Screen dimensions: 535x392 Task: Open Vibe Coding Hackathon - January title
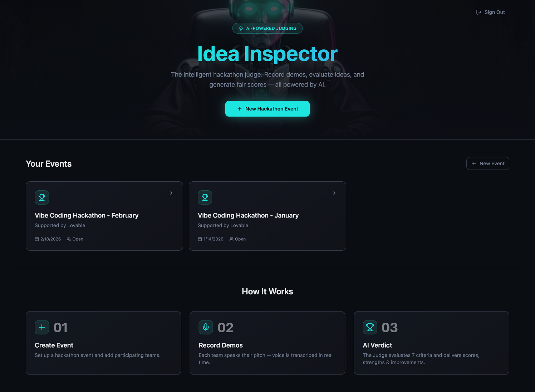click(248, 215)
